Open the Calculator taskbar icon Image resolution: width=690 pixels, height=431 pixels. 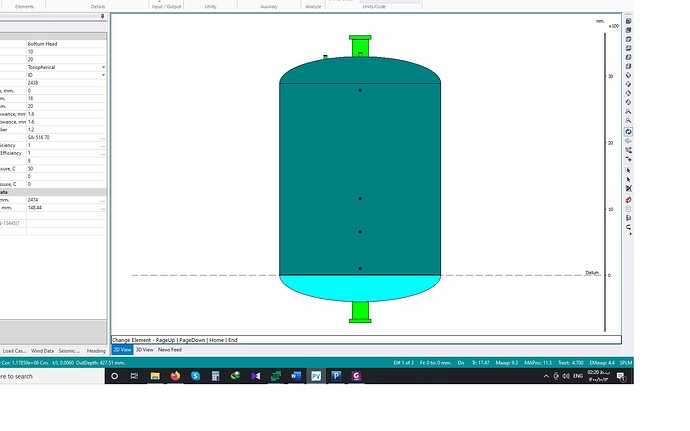click(215, 376)
